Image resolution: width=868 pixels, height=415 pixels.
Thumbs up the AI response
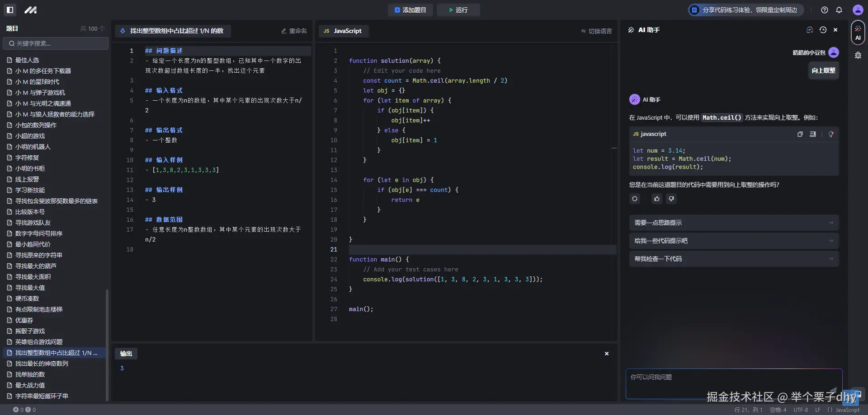657,199
